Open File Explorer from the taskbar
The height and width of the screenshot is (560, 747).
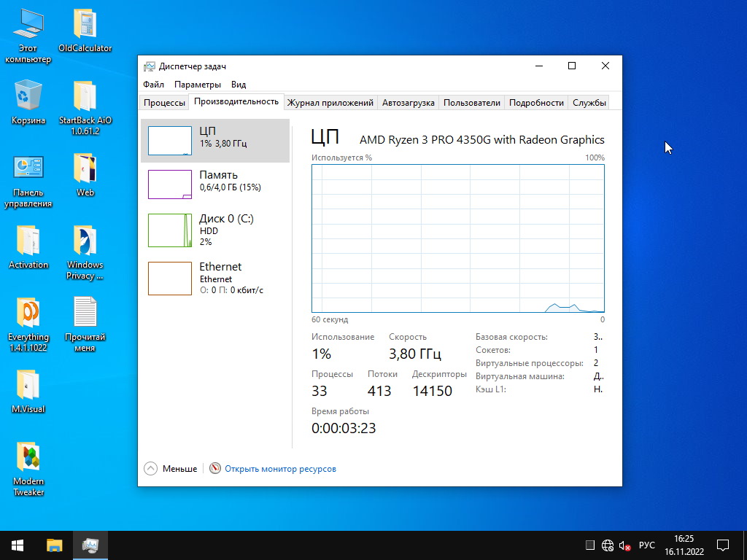click(54, 545)
